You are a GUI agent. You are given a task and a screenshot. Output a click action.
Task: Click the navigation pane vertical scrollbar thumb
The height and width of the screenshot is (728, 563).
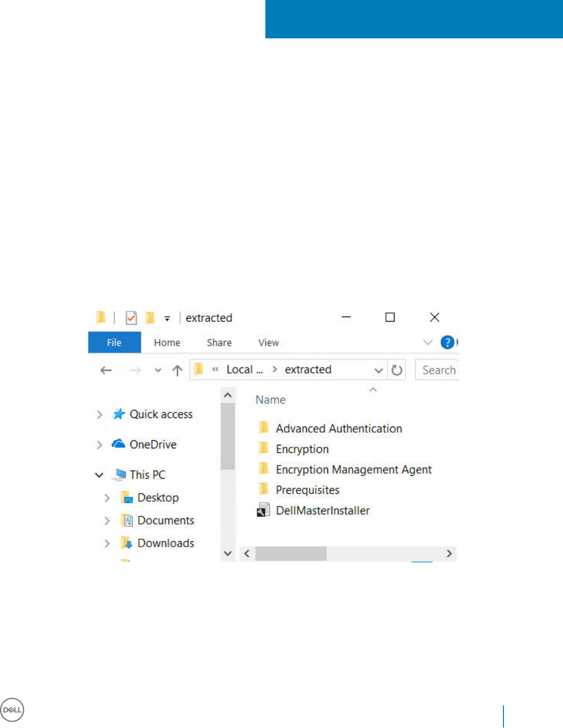pyautogui.click(x=228, y=436)
